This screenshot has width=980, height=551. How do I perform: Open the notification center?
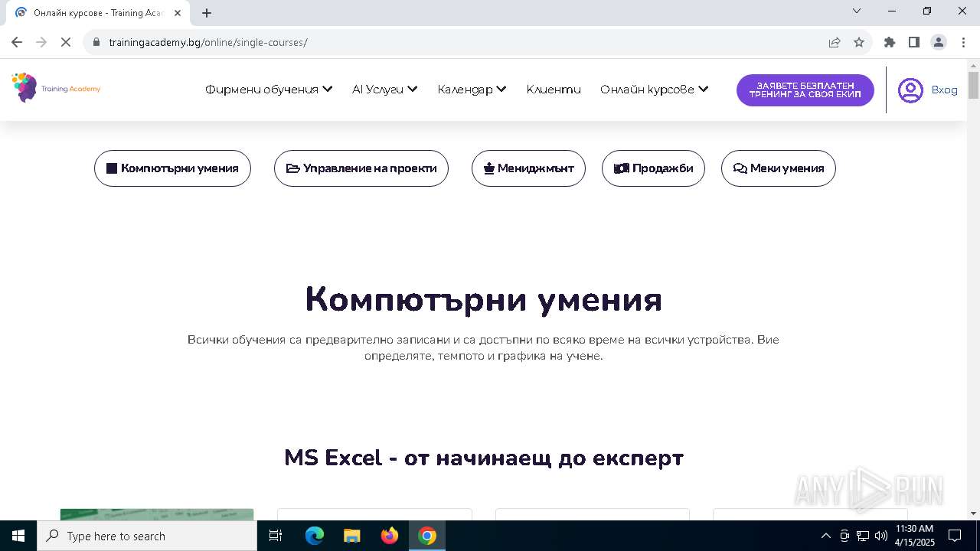point(955,536)
